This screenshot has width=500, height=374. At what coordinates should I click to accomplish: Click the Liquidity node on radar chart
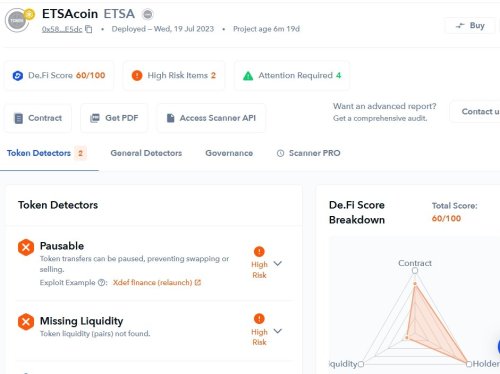tap(361, 364)
